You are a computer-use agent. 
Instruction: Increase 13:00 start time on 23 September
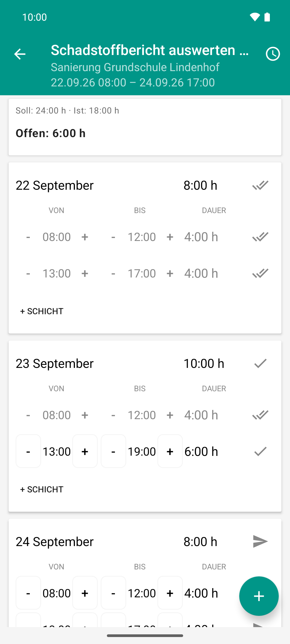click(85, 451)
